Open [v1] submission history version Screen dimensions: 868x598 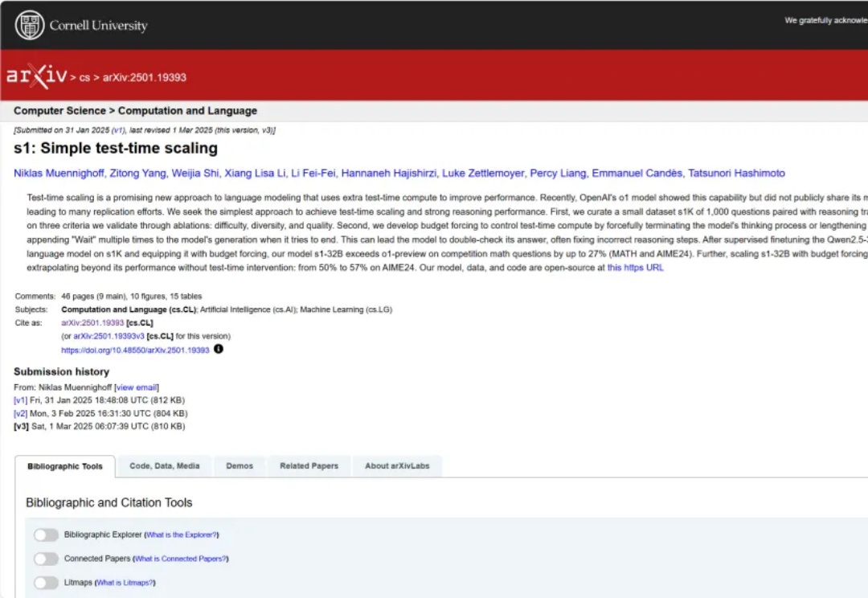tap(20, 400)
